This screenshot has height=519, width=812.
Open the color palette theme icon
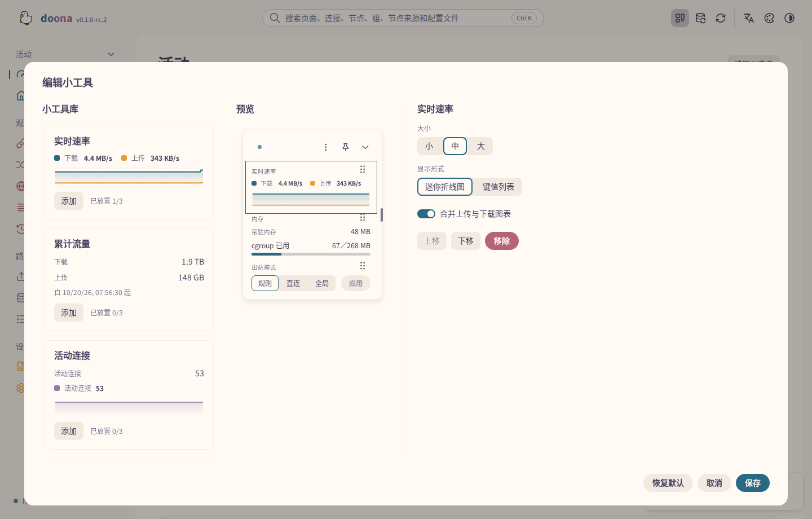click(x=769, y=18)
